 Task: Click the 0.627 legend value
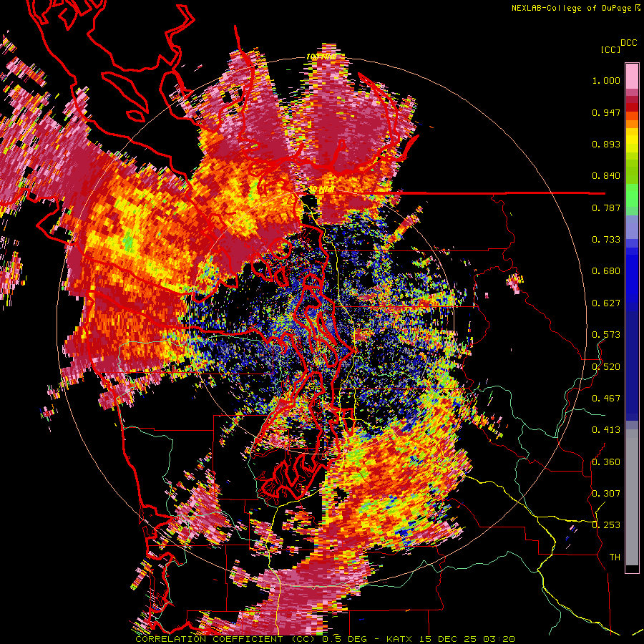pos(606,303)
